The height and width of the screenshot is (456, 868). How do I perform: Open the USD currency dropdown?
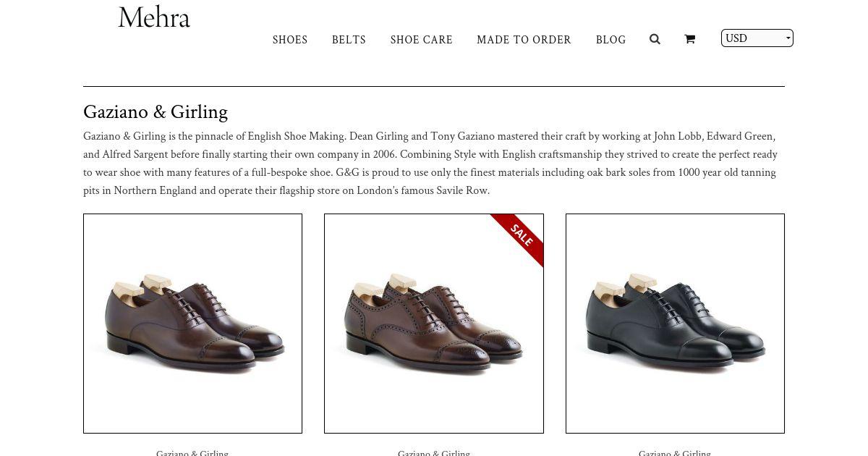coord(757,38)
